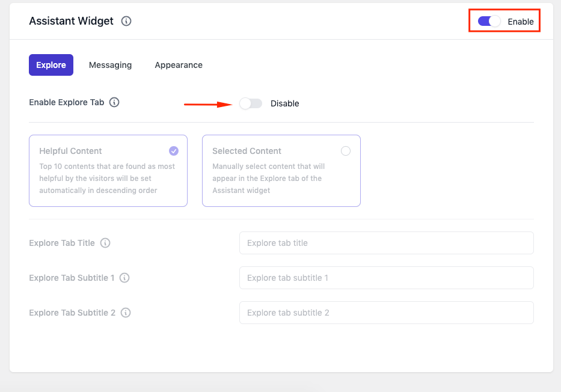Click the Explore tab subtitle 1 field
561x392 pixels.
point(387,278)
